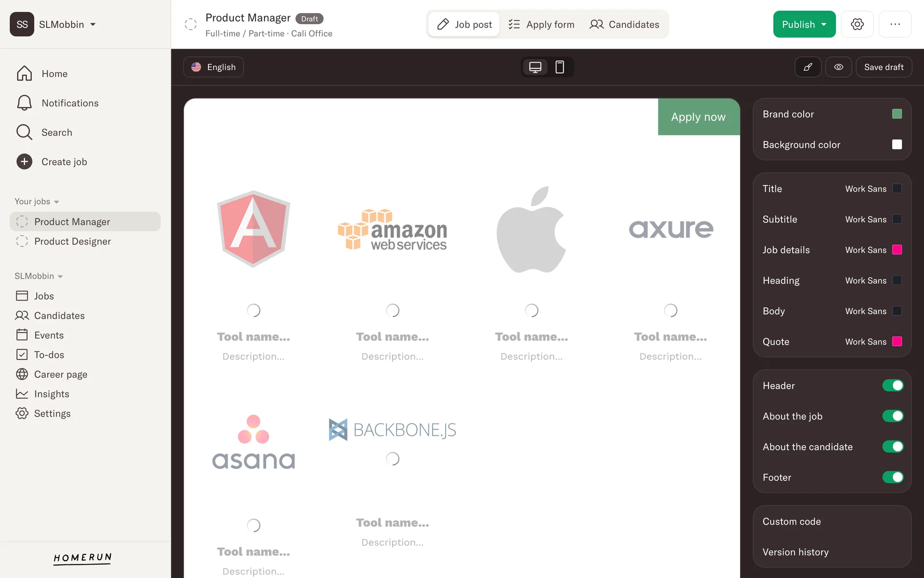The image size is (924, 578).
Task: Open job settings gear icon
Action: coord(857,24)
